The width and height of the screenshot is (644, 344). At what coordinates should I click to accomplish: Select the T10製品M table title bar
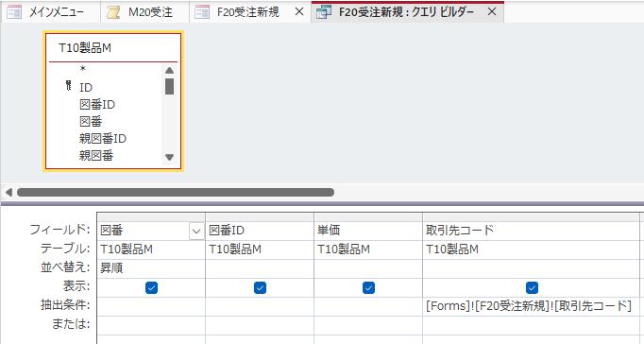pyautogui.click(x=113, y=48)
